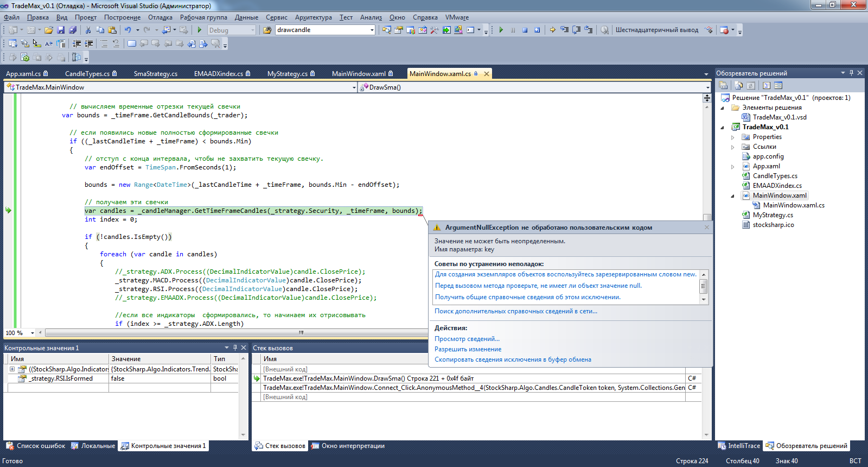Image resolution: width=868 pixels, height=467 pixels.
Task: Comment out the selected lines
Action: 104,43
